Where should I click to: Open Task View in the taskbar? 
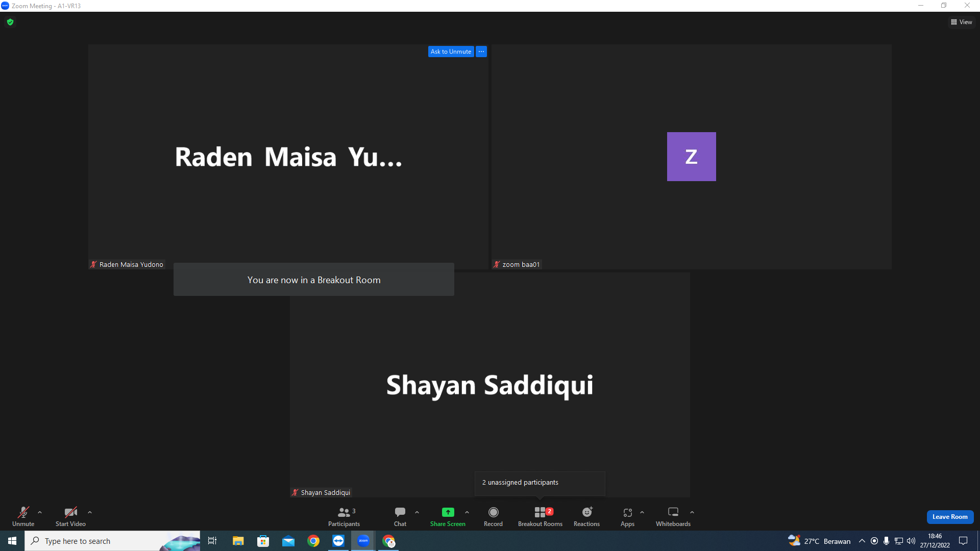212,541
